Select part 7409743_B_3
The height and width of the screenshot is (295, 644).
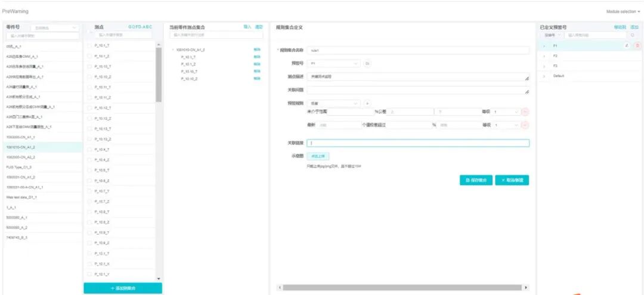pyautogui.click(x=42, y=237)
